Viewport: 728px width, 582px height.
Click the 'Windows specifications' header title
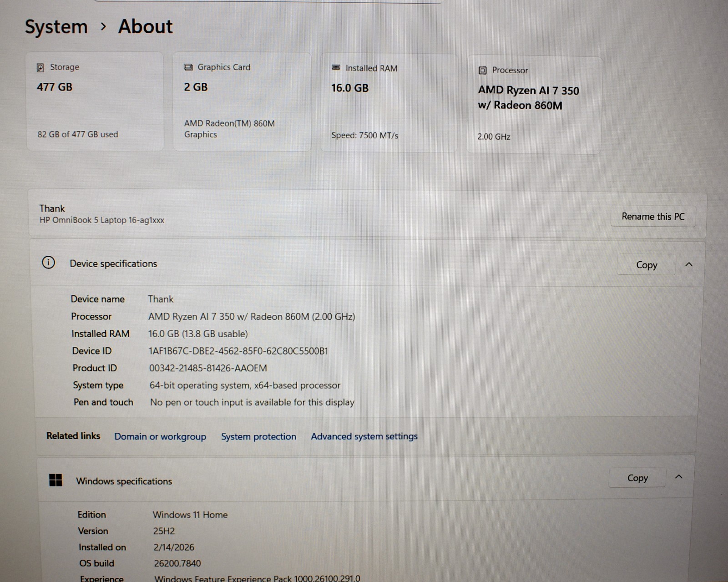124,481
